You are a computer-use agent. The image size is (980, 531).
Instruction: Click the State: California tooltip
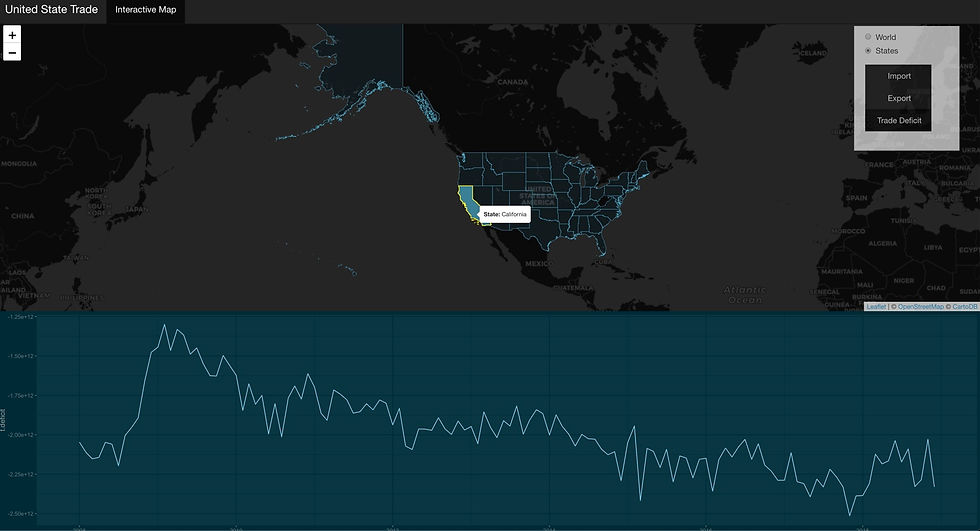point(505,214)
